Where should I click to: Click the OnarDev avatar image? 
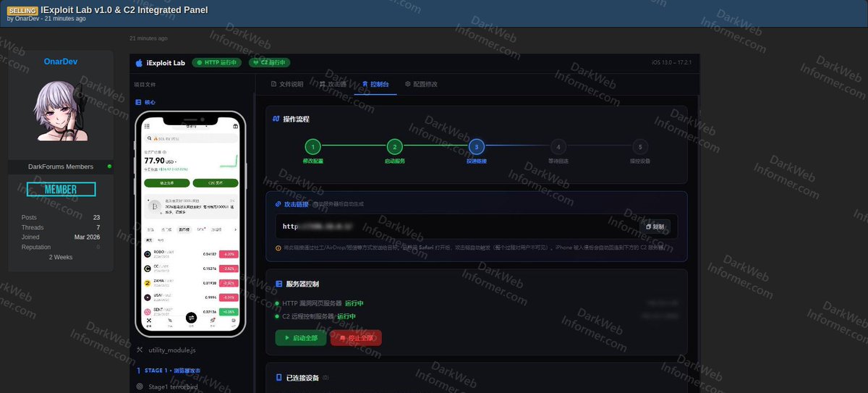[61, 111]
